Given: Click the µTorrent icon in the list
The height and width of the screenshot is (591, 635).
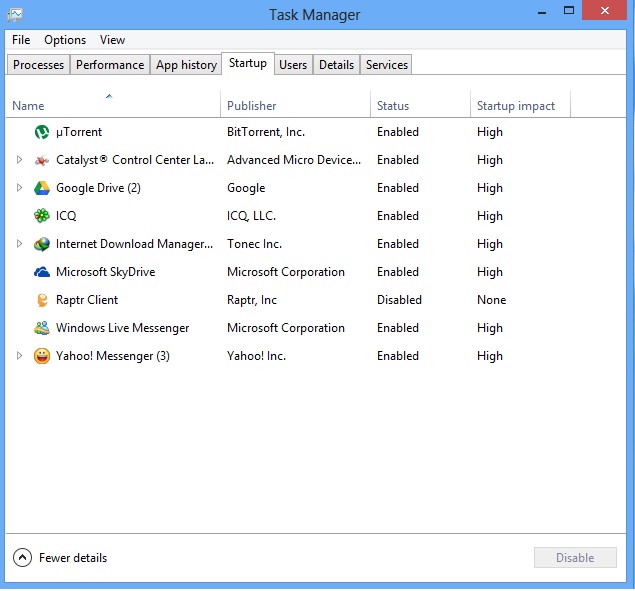Looking at the screenshot, I should click(x=42, y=132).
